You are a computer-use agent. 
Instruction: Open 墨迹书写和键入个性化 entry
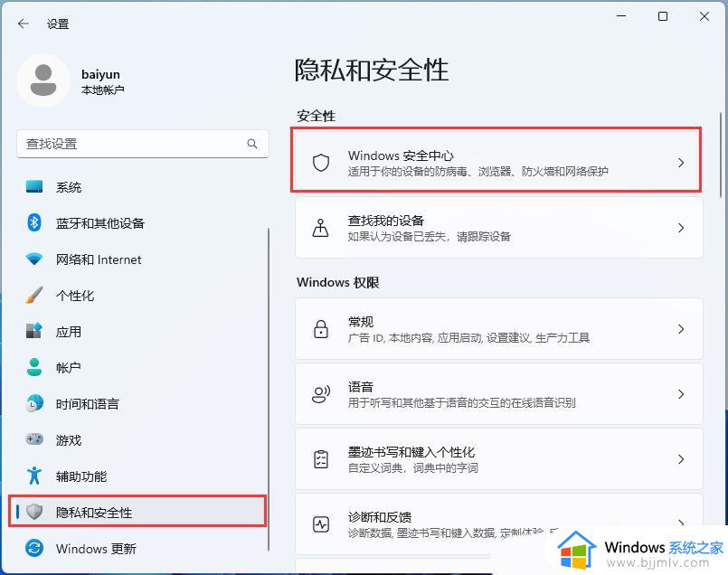coord(499,458)
